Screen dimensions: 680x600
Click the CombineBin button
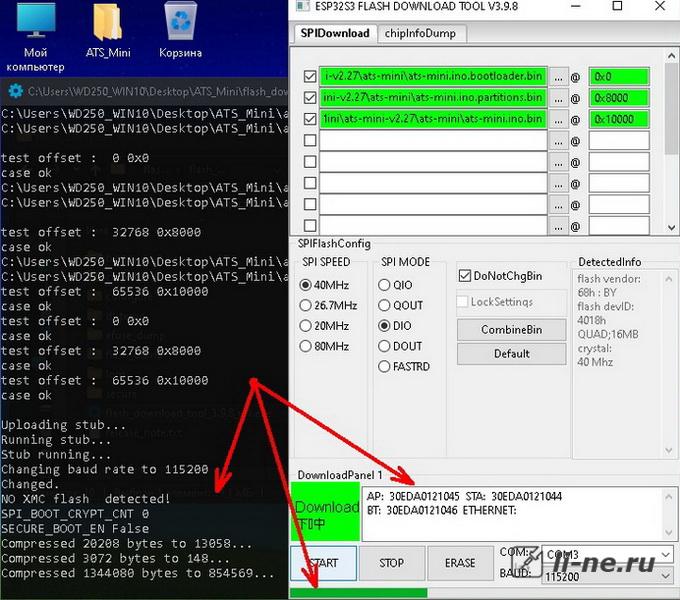click(x=511, y=330)
